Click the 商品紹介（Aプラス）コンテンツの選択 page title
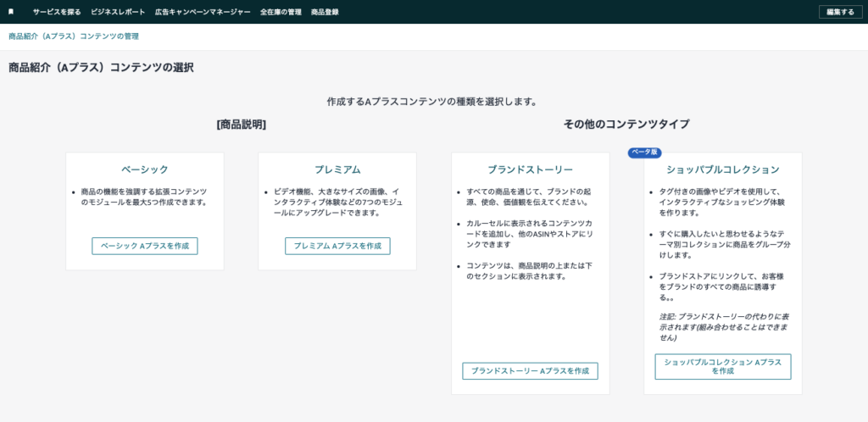 coord(102,68)
